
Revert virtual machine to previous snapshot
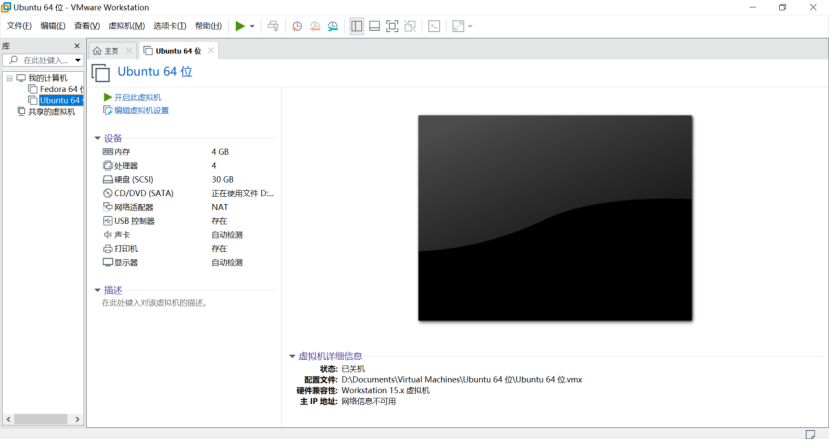[315, 26]
